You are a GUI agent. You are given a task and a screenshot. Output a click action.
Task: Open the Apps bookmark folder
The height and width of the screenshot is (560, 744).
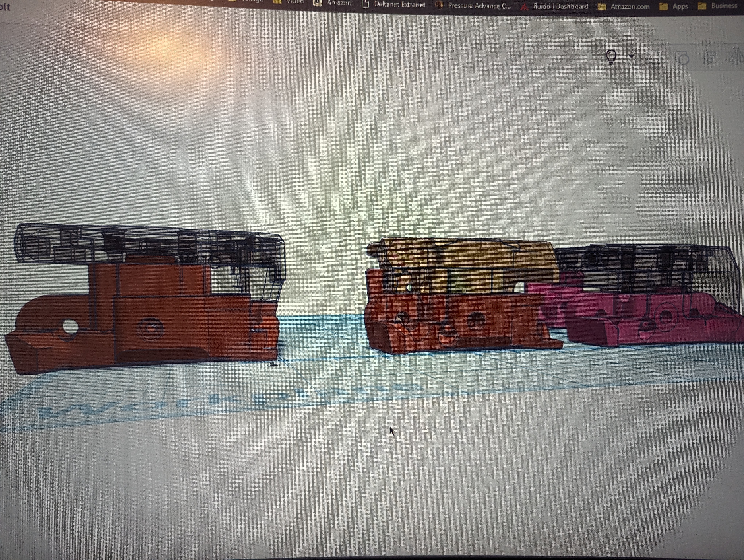674,6
